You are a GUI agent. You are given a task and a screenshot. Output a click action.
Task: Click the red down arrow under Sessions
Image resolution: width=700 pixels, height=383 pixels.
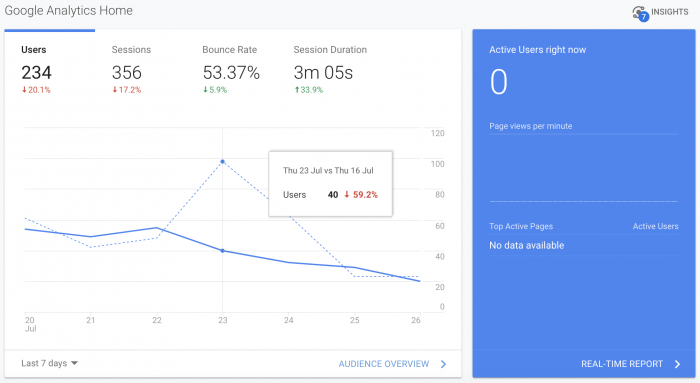tap(115, 90)
